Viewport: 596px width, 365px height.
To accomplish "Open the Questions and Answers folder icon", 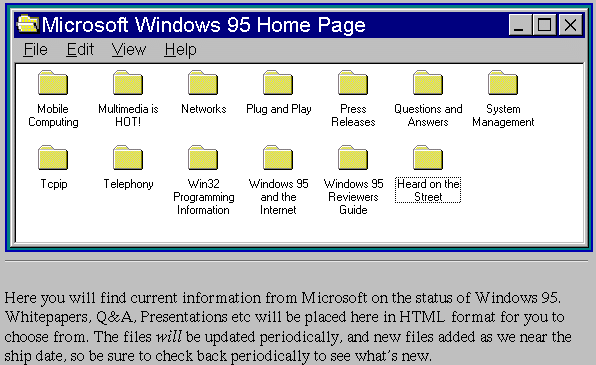I will pos(428,83).
